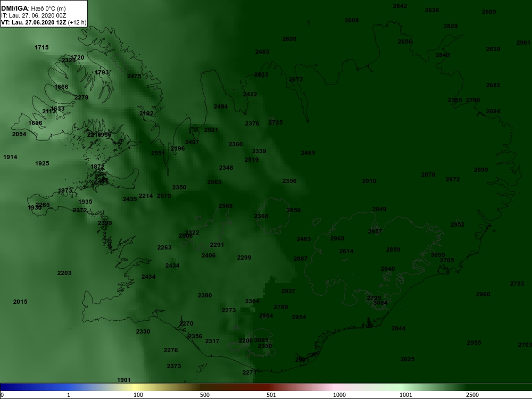Click the map value 2380
532x399 pixels.
[x=205, y=295]
